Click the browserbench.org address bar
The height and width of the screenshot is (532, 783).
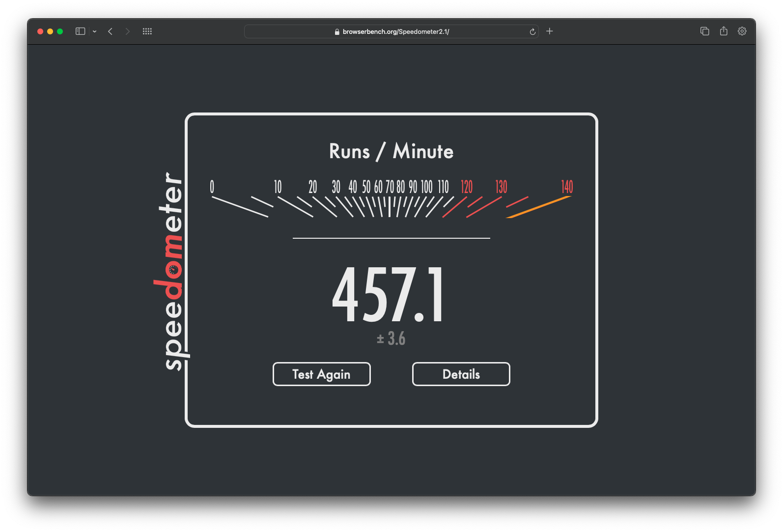click(x=391, y=31)
